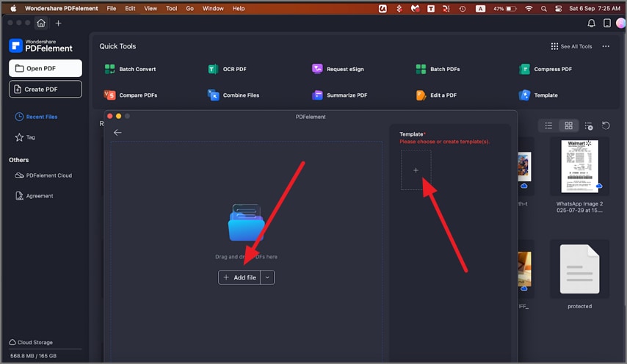The height and width of the screenshot is (364, 627).
Task: Open Agreement in sidebar
Action: point(34,196)
